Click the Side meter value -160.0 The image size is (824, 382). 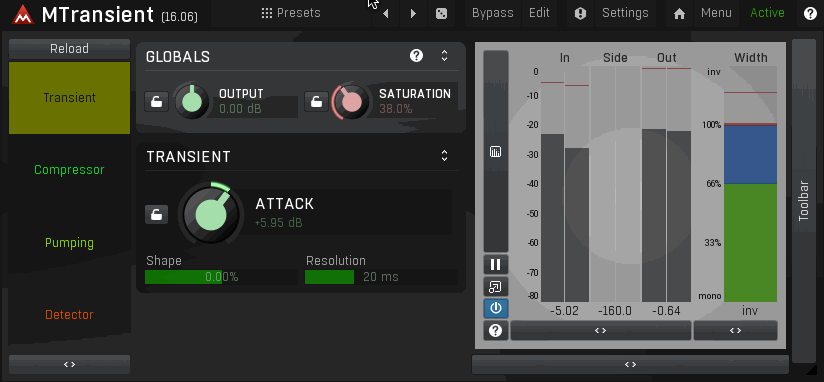(615, 311)
